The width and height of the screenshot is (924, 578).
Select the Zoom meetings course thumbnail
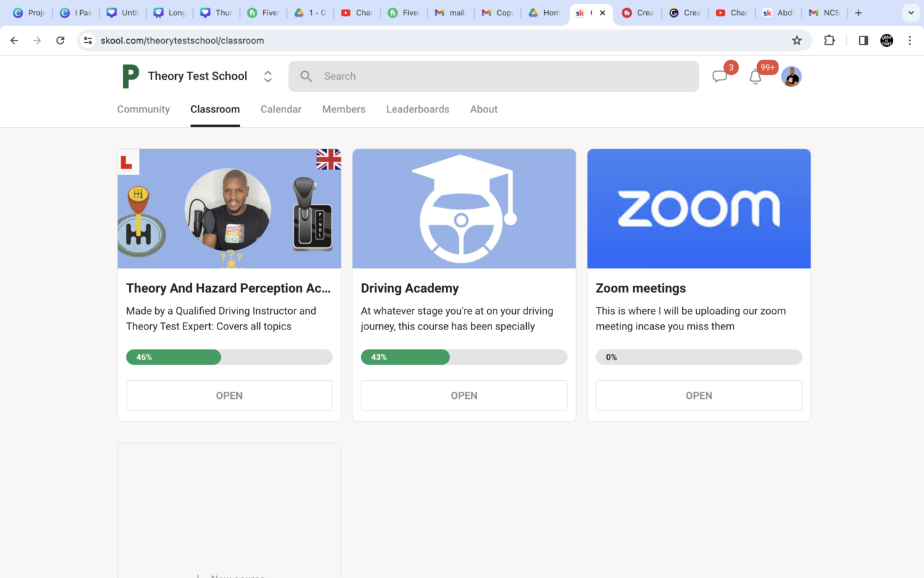coord(699,209)
